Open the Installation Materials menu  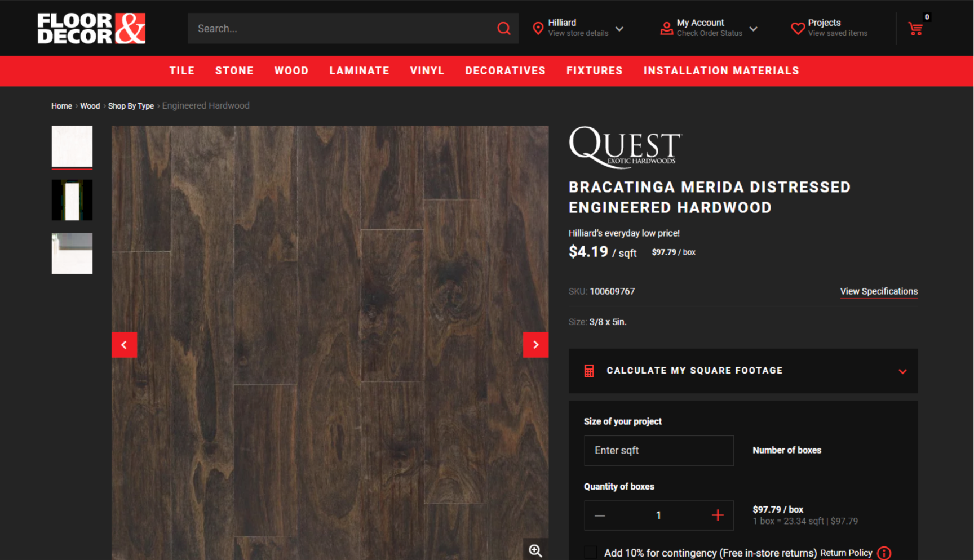721,70
